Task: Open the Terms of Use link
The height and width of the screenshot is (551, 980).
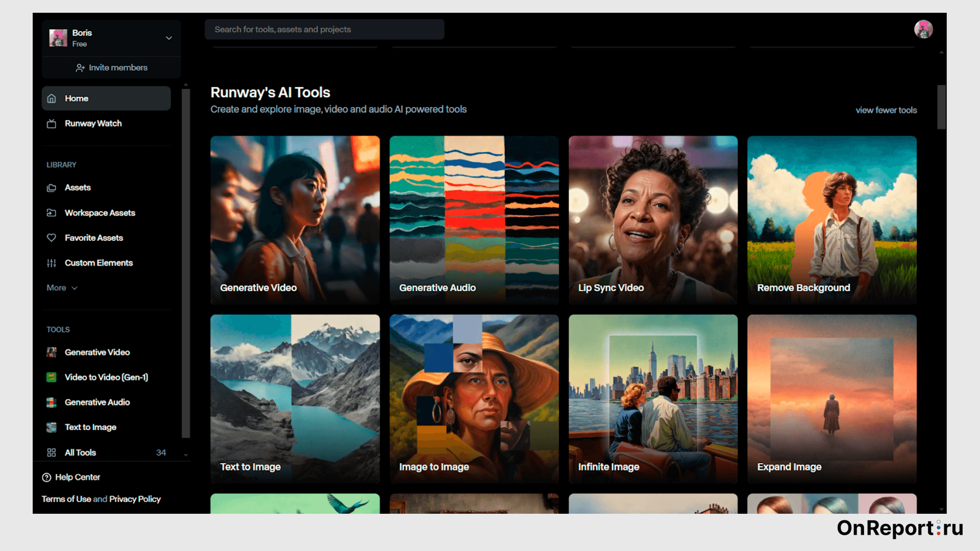Action: [66, 499]
